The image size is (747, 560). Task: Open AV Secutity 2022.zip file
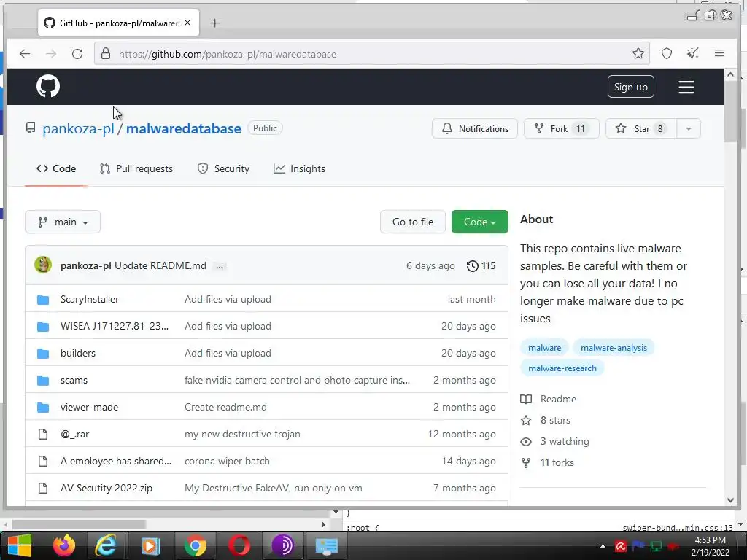(107, 488)
